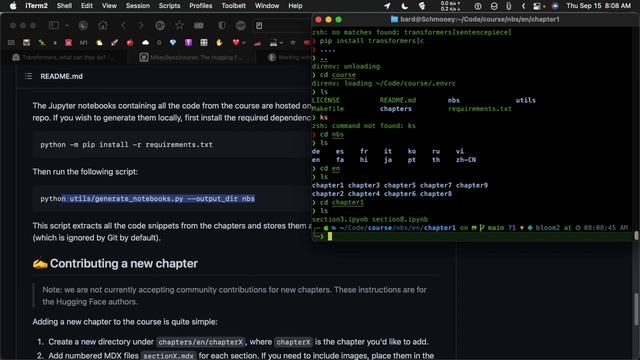The image size is (640, 360).
Task: Click the terminal window scrollbar
Action: click(636, 236)
